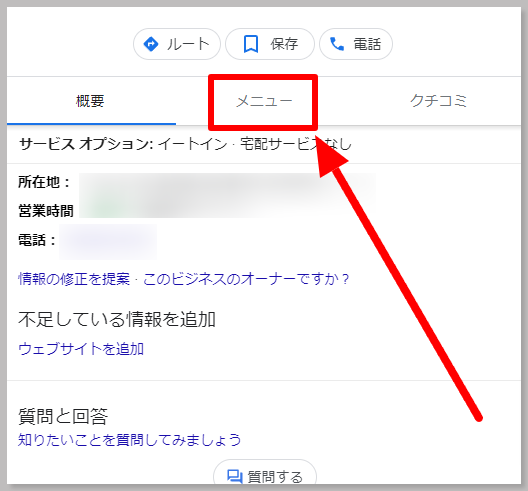Viewport: 528px width, 491px height.
Task: Click the 電話： label in details
Action: click(x=37, y=240)
